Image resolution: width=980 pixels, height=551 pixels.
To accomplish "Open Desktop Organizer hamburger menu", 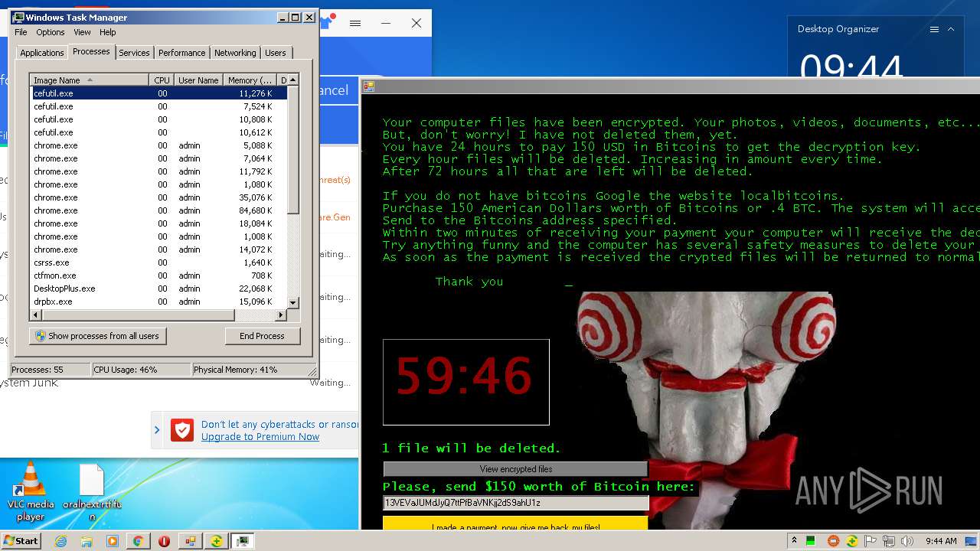I will [x=934, y=29].
